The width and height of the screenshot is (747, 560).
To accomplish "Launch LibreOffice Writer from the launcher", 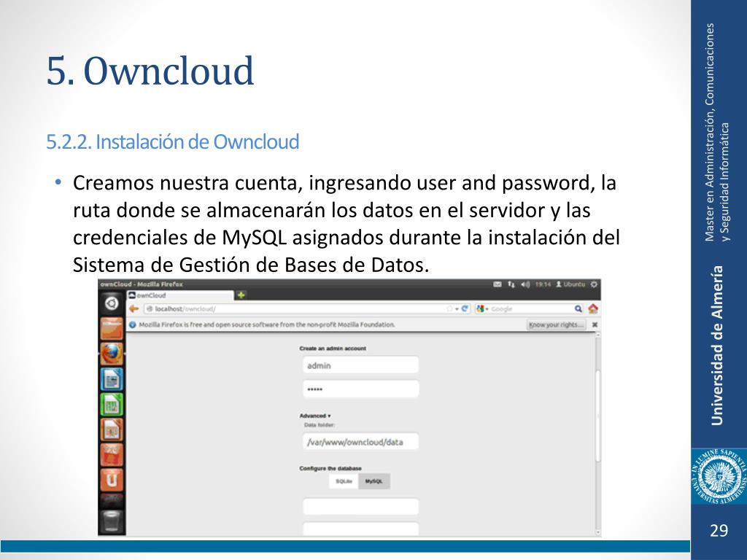I will [112, 379].
